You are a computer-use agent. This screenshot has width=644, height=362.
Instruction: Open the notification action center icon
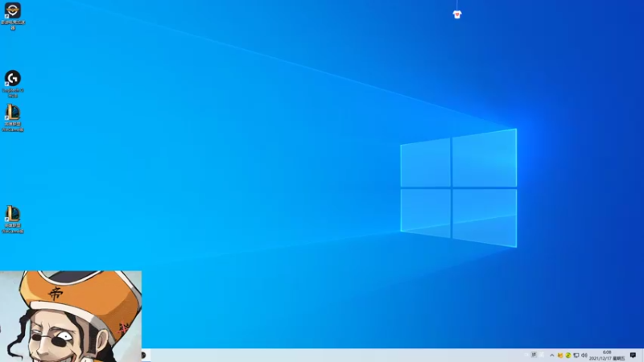click(x=633, y=356)
